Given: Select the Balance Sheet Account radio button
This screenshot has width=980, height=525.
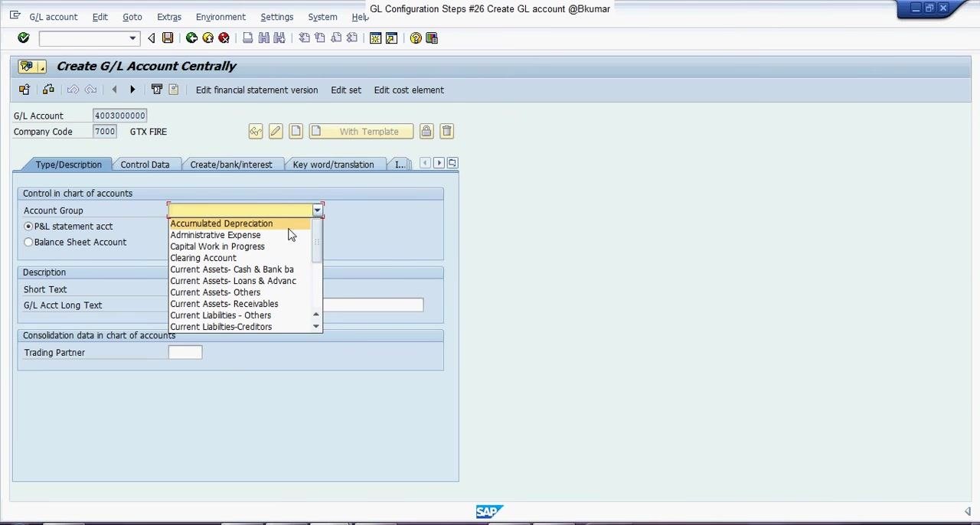Looking at the screenshot, I should (28, 242).
